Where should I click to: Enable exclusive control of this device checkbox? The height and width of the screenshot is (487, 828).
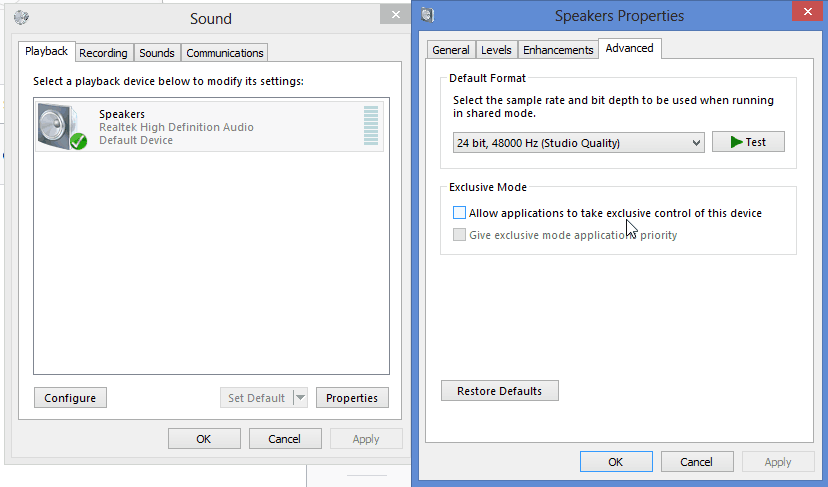[x=459, y=213]
